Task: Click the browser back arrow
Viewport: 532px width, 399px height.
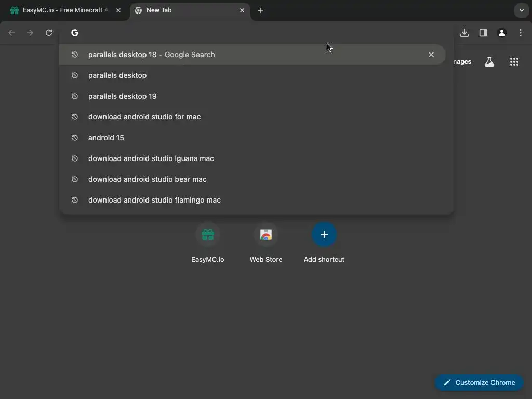Action: (11, 33)
